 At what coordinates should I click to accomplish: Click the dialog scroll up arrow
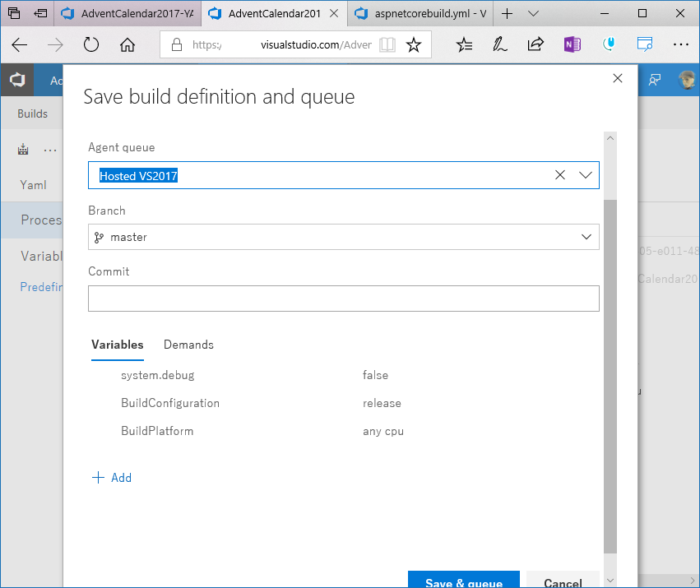click(610, 138)
